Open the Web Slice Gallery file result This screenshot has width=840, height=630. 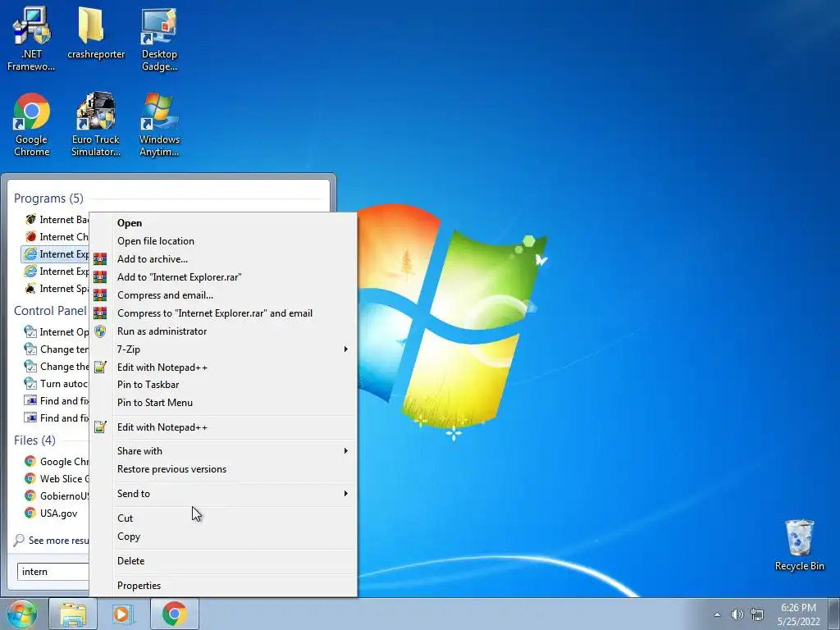[x=56, y=479]
